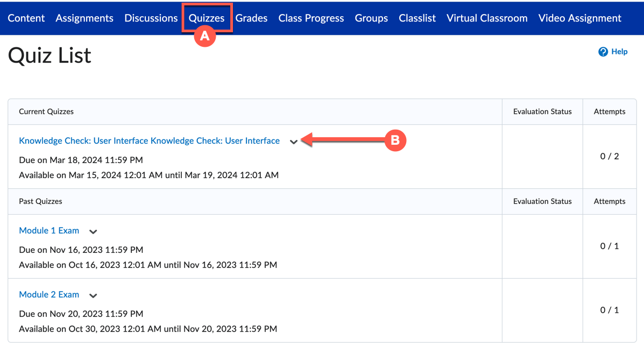View Class Progress from navbar
The image size is (644, 353).
tap(311, 18)
